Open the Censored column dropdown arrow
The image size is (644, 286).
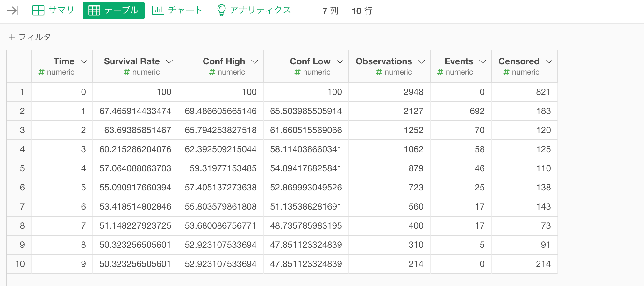[549, 61]
